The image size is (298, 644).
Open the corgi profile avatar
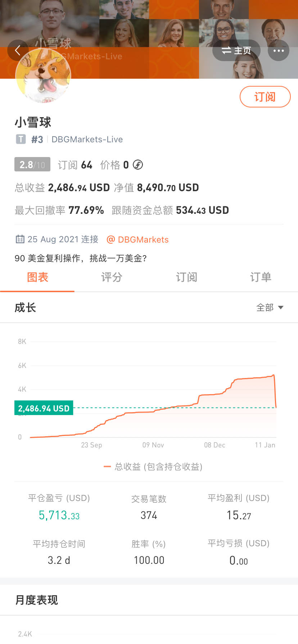coord(43,75)
